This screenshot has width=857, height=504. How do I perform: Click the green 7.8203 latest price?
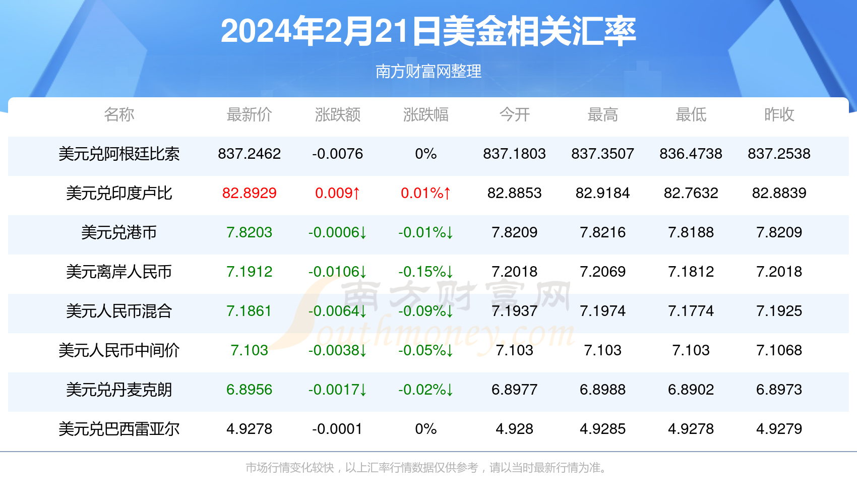tap(249, 232)
